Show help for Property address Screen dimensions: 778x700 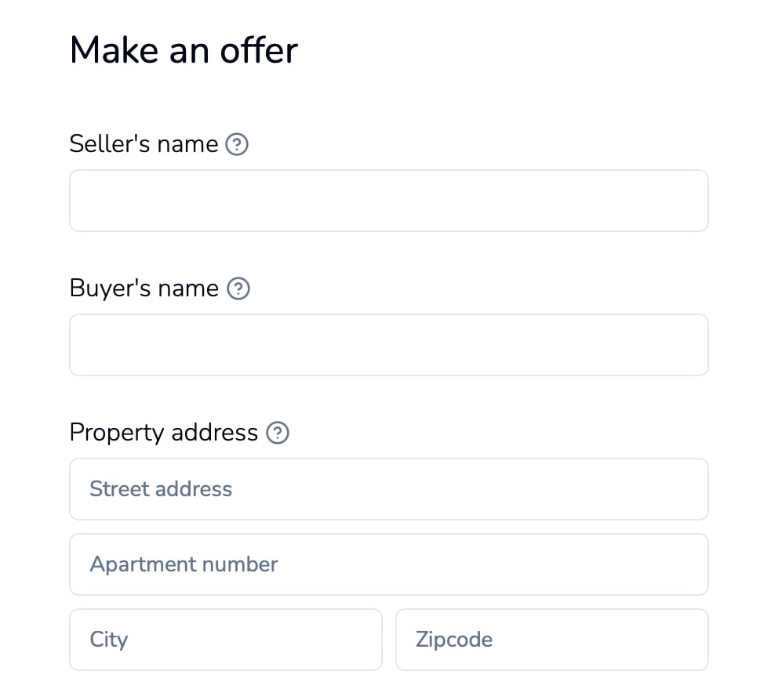pyautogui.click(x=278, y=433)
